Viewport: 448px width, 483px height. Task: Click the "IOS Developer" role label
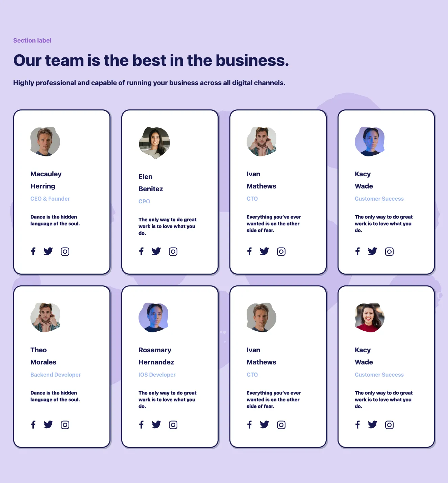[x=157, y=375]
